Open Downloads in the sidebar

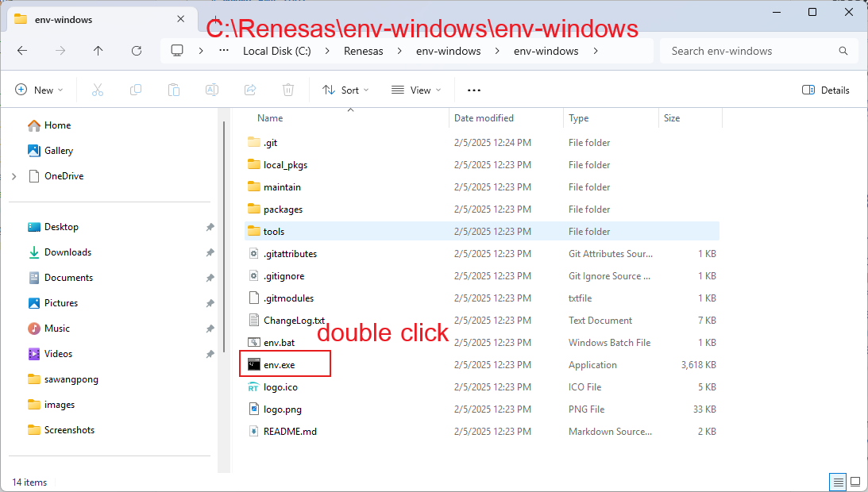pos(68,252)
